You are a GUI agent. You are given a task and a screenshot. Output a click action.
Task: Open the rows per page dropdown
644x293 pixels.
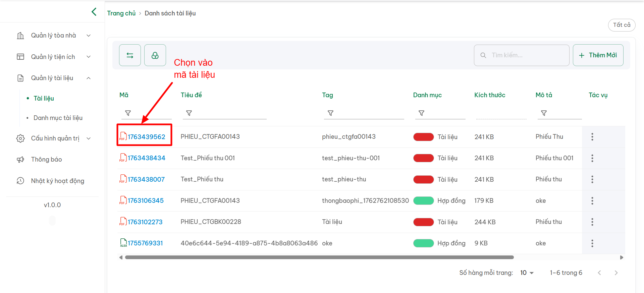coord(527,273)
